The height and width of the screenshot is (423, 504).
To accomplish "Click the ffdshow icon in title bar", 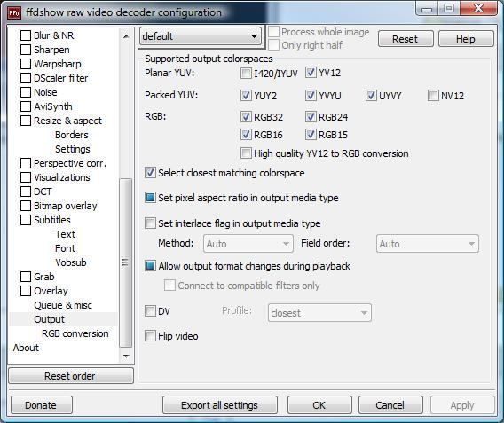I will 14,12.
